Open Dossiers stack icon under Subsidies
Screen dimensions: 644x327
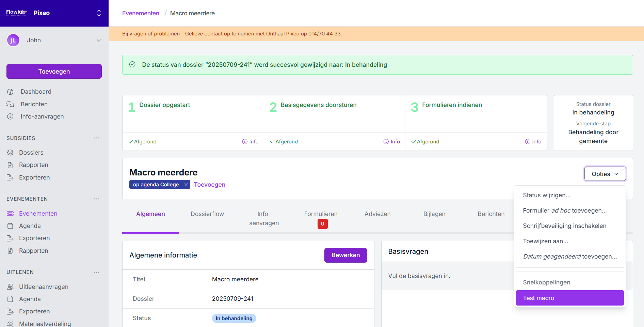click(10, 153)
